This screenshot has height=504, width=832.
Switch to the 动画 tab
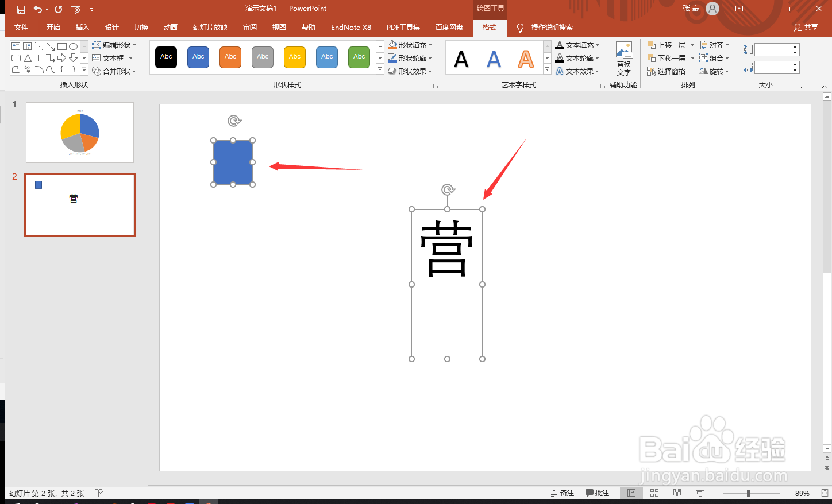171,28
